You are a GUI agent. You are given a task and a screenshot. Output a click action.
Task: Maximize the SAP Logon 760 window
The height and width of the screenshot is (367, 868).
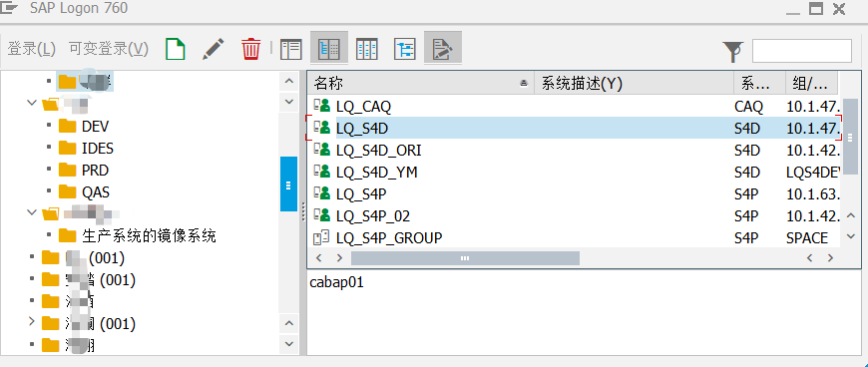coord(815,8)
